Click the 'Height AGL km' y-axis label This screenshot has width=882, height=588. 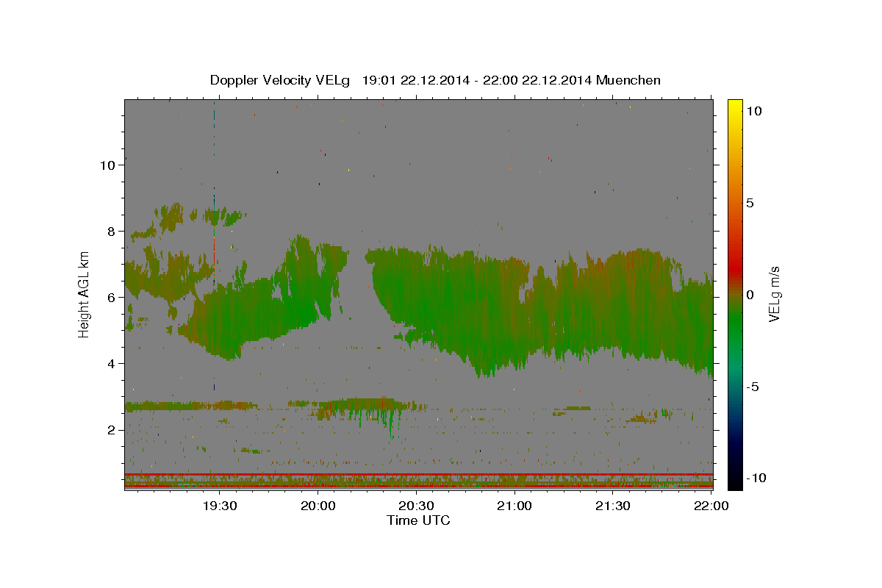85,295
